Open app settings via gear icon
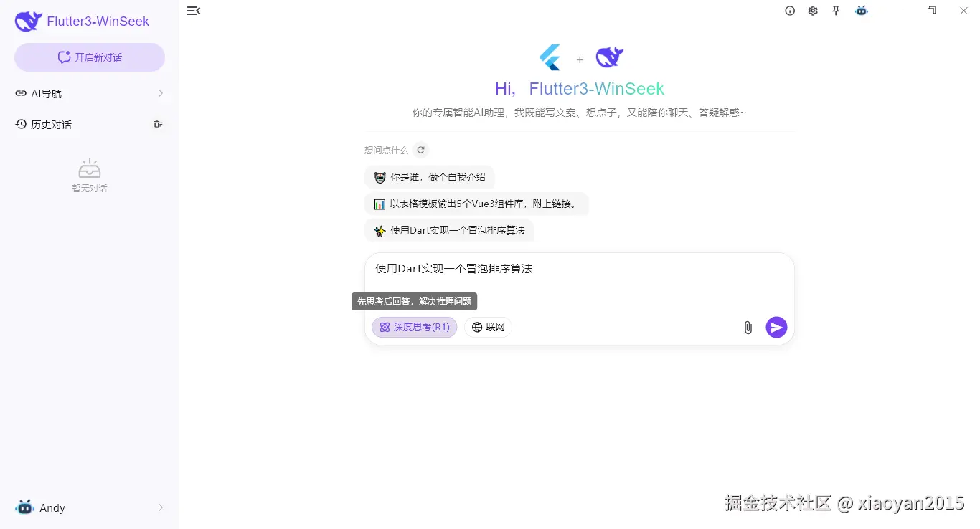The height and width of the screenshot is (529, 980). [813, 11]
